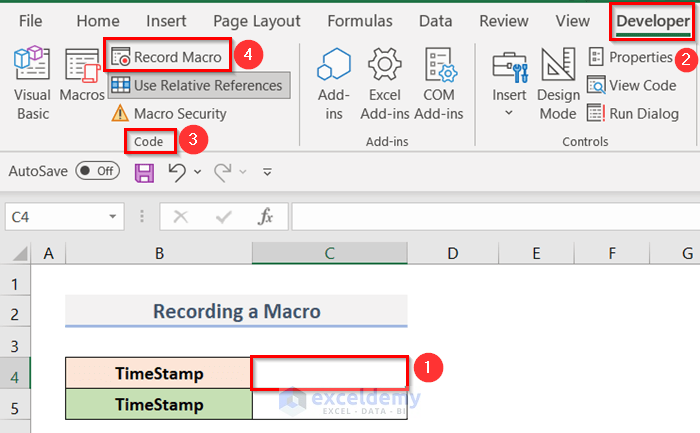Toggle Use Relative References

(198, 85)
